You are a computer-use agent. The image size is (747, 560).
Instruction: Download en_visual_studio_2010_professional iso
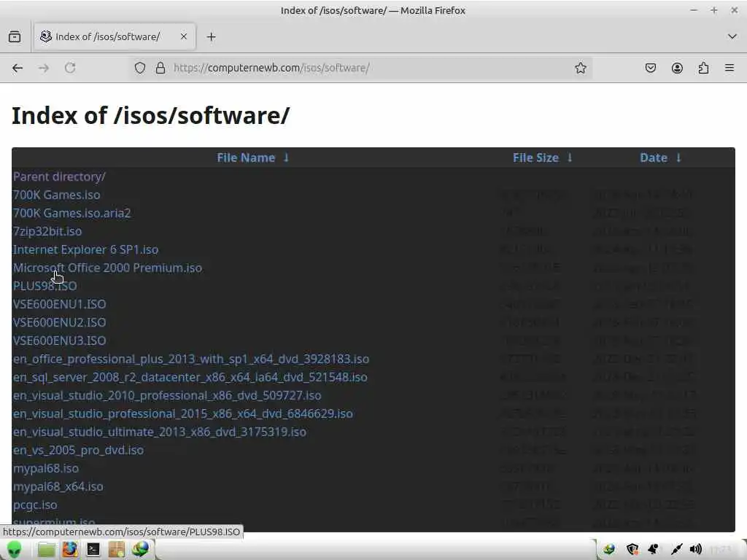click(x=167, y=395)
